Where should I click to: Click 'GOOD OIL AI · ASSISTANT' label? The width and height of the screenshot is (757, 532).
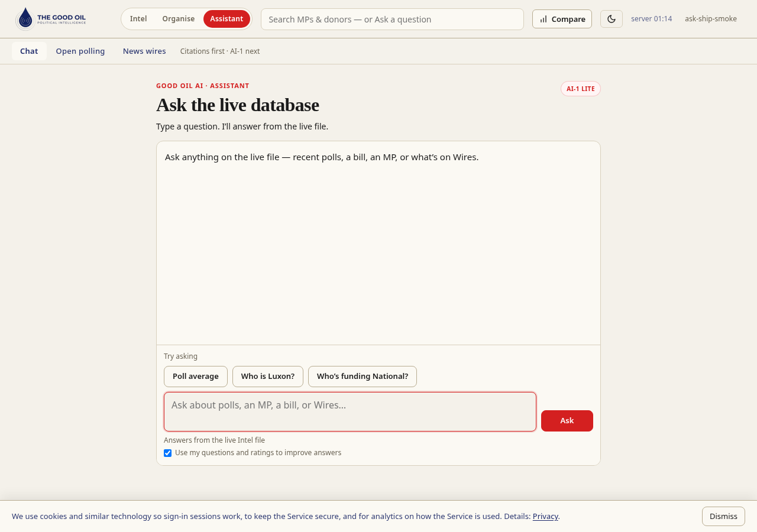[203, 86]
